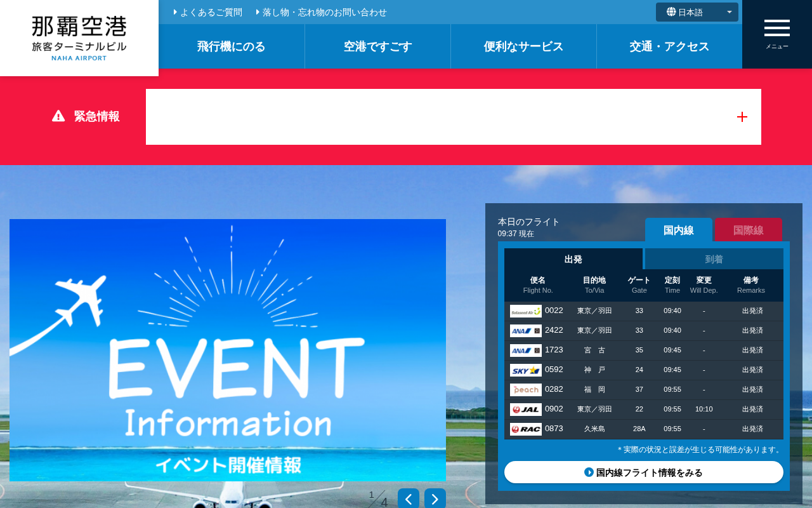Image resolution: width=812 pixels, height=508 pixels.
Task: Open the 空港ですごす navigation menu
Action: [378, 46]
